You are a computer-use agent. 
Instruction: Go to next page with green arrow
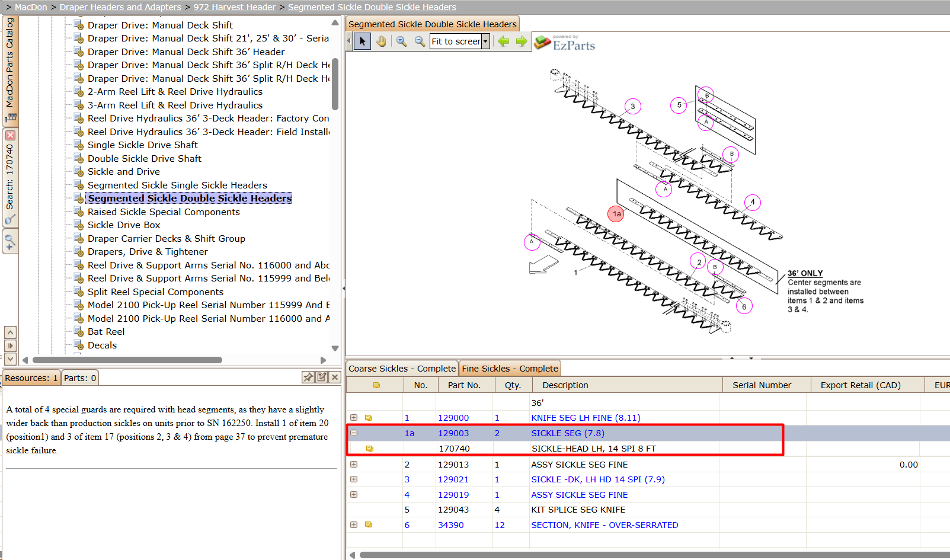[x=522, y=41]
